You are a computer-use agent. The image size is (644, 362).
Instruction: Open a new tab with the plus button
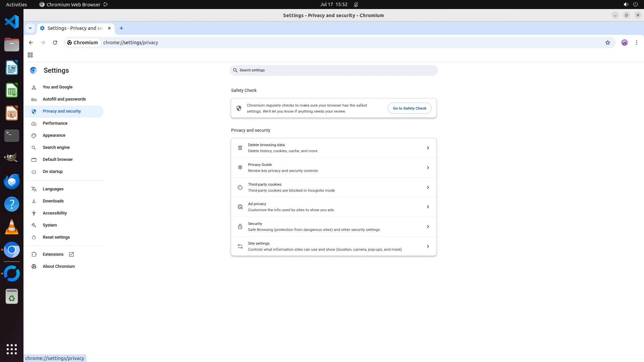click(x=121, y=28)
